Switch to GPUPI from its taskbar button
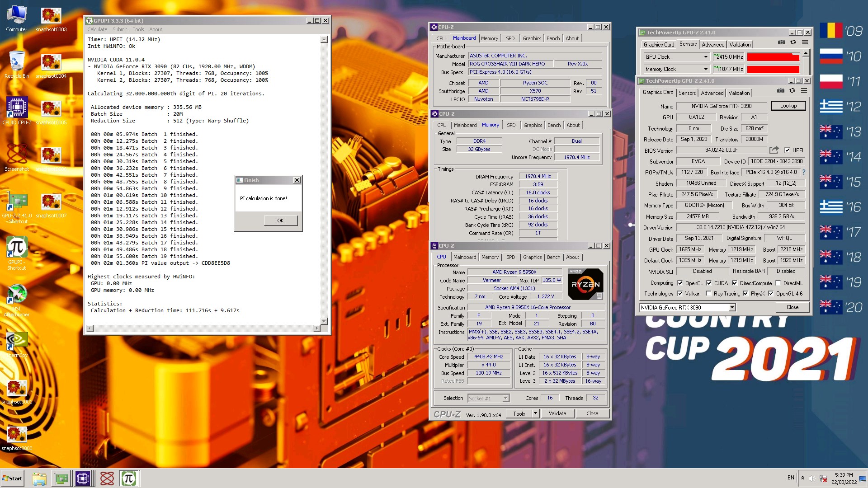This screenshot has width=868, height=488. [129, 479]
